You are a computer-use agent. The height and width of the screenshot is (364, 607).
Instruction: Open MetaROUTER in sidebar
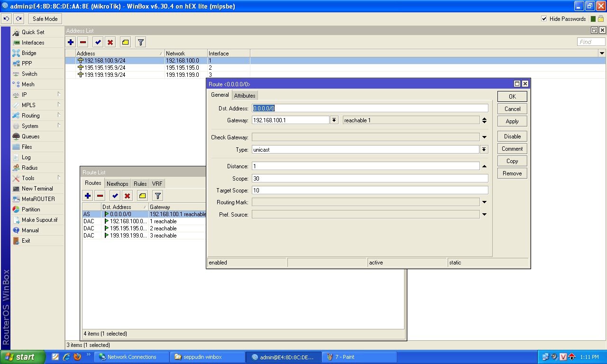pos(37,199)
